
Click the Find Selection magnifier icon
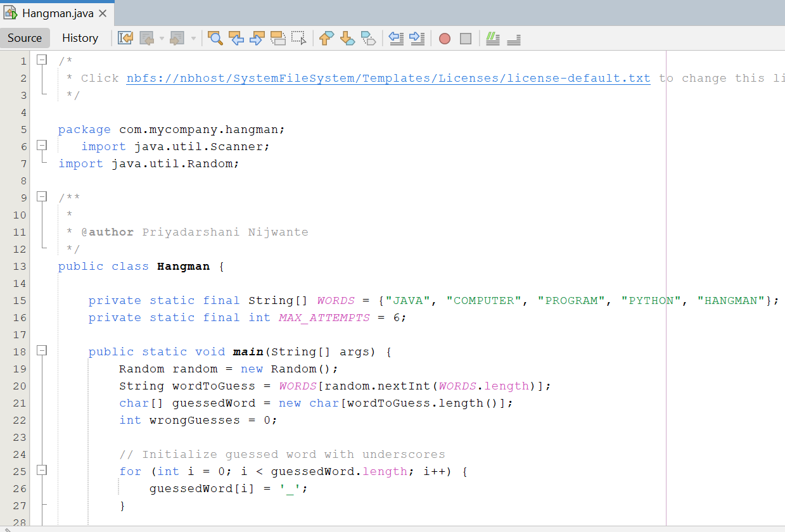click(x=215, y=38)
